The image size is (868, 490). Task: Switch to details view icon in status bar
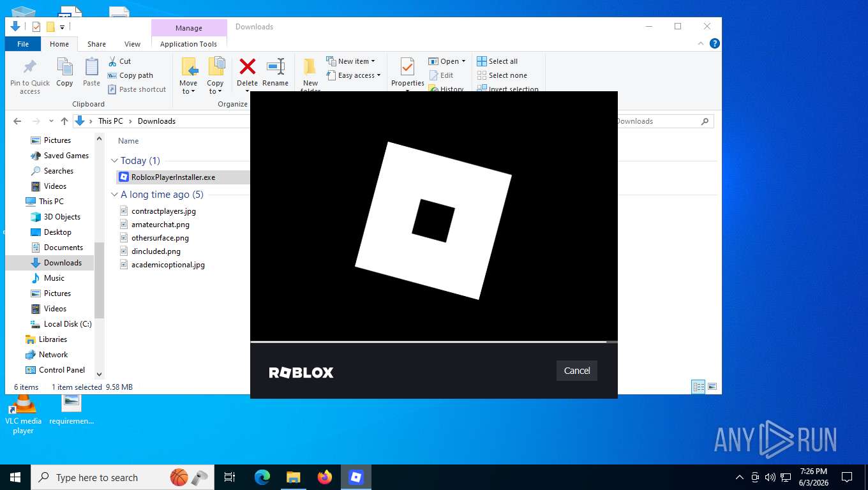point(698,387)
